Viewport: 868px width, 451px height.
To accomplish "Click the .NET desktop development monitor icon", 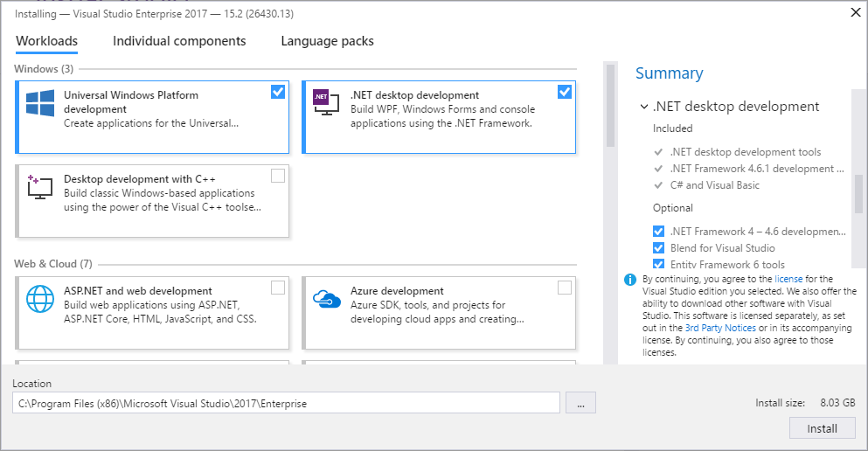I will point(326,101).
